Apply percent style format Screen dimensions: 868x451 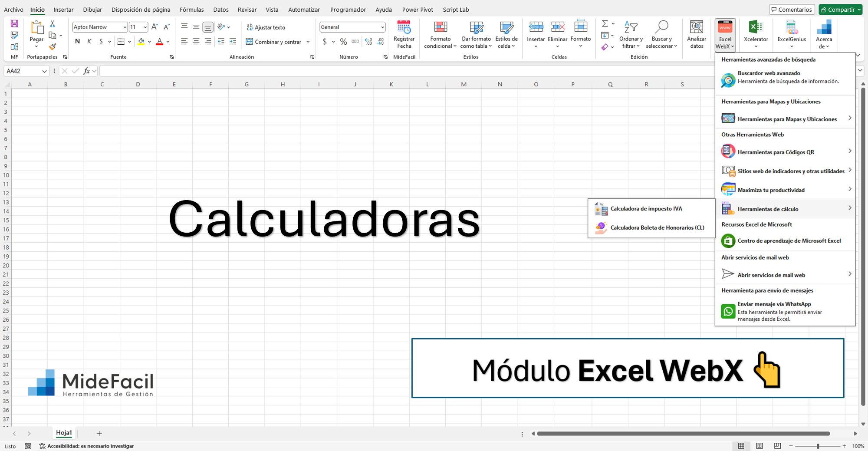point(343,42)
